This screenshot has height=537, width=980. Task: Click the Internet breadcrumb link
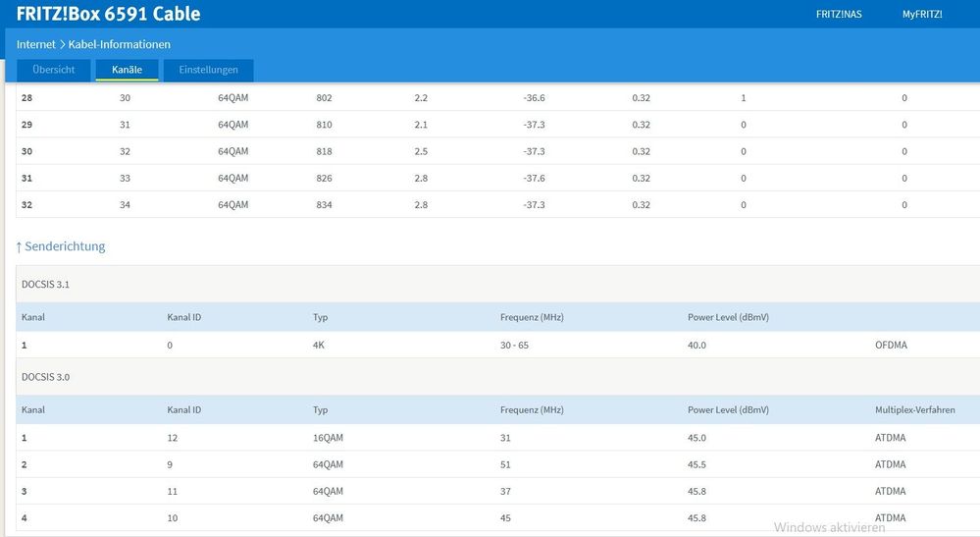pyautogui.click(x=36, y=44)
